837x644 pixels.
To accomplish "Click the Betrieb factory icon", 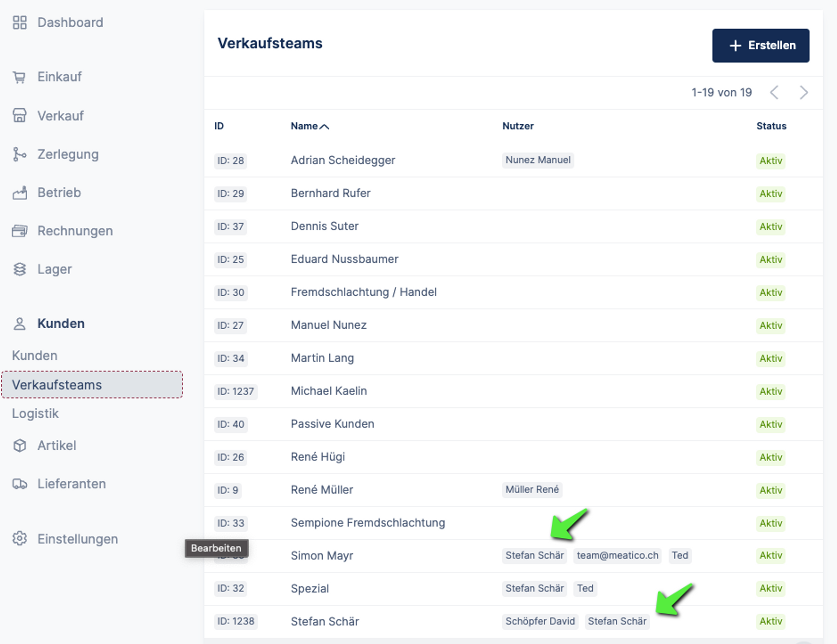I will pos(20,193).
